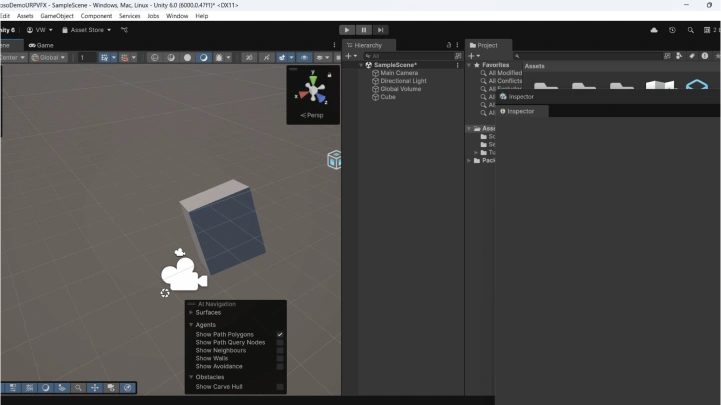Image resolution: width=721 pixels, height=405 pixels.
Task: Click the orientation gizmo's blue Z axis
Action: [321, 97]
